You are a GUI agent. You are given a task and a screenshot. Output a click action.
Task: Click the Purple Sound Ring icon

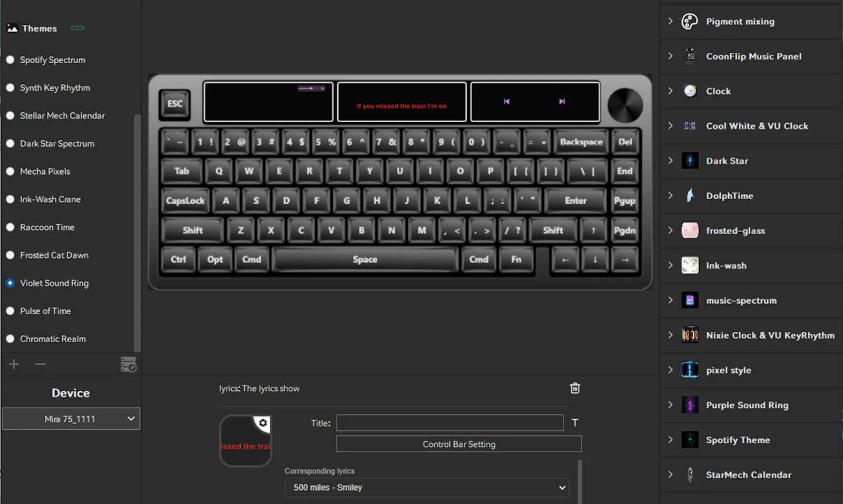click(x=690, y=405)
